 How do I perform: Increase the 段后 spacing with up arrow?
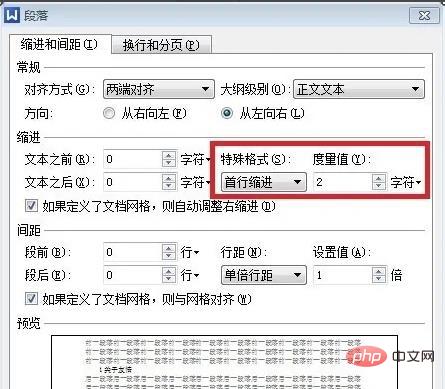pyautogui.click(x=169, y=271)
